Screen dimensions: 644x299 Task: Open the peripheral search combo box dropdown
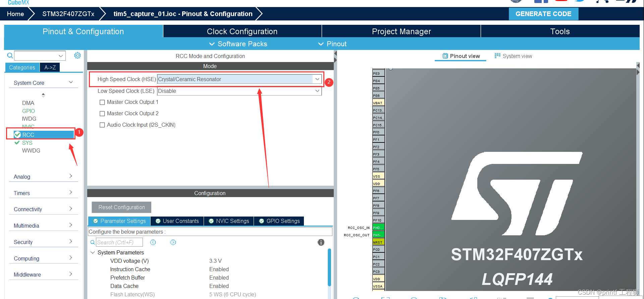tap(61, 56)
